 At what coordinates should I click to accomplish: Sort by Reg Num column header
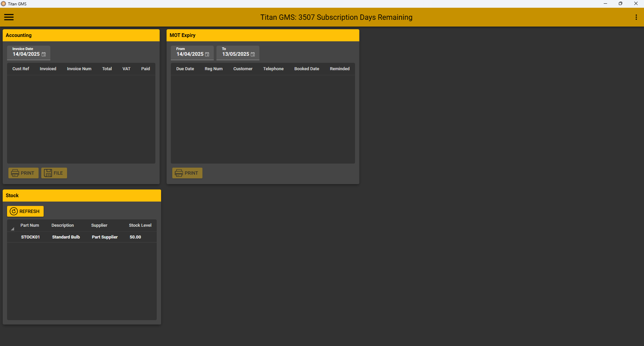click(214, 69)
